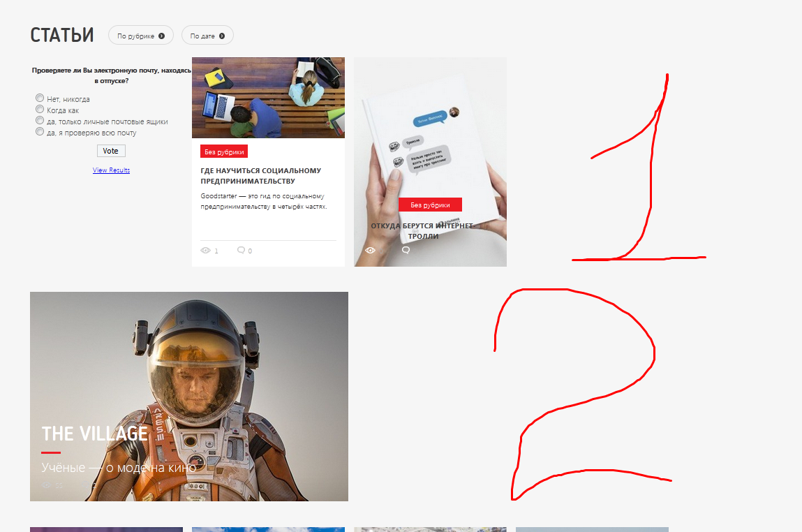Open article "Учёные — о моде на кино"
The width and height of the screenshot is (802, 532).
[x=119, y=468]
